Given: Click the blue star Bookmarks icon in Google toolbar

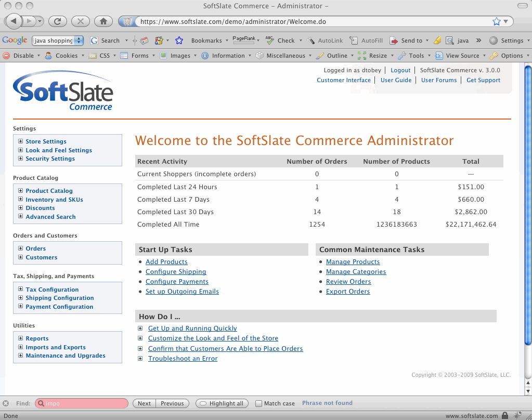Looking at the screenshot, I should (179, 41).
